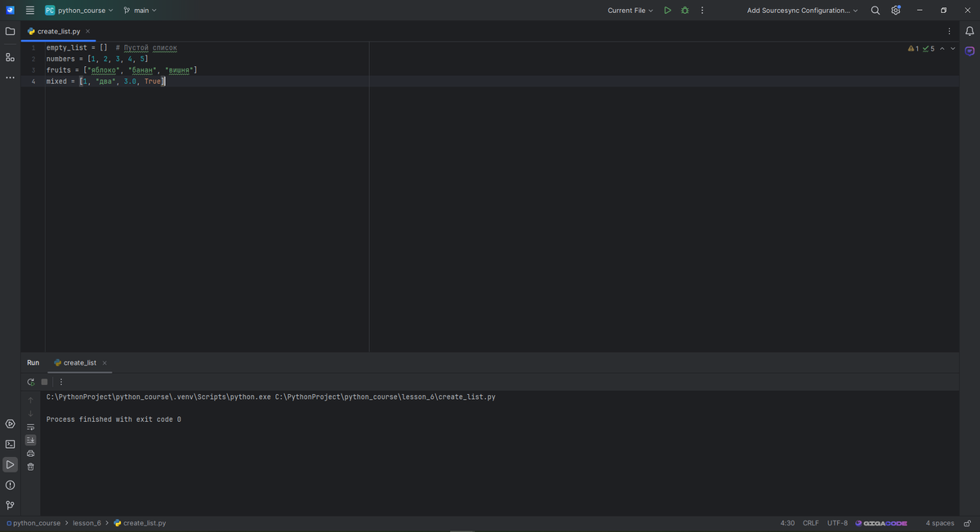Click the python.exe path in console output
Image resolution: width=980 pixels, height=532 pixels.
coord(158,397)
